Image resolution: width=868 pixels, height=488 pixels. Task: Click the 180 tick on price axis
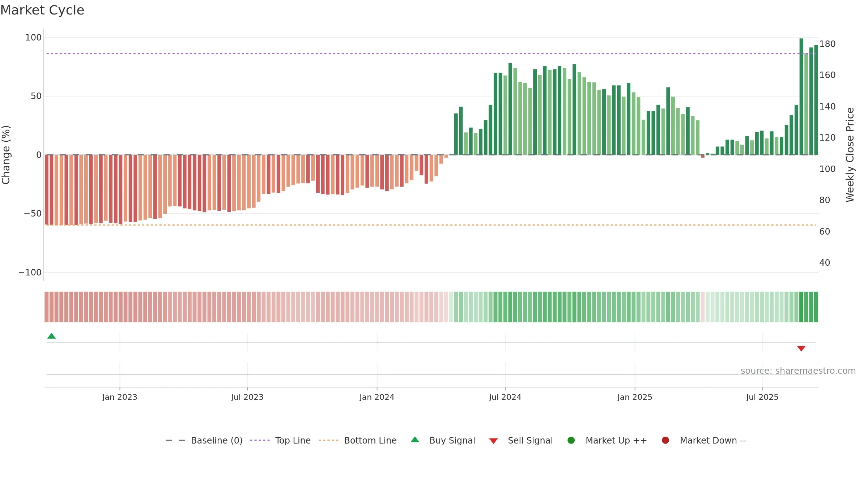tap(827, 44)
